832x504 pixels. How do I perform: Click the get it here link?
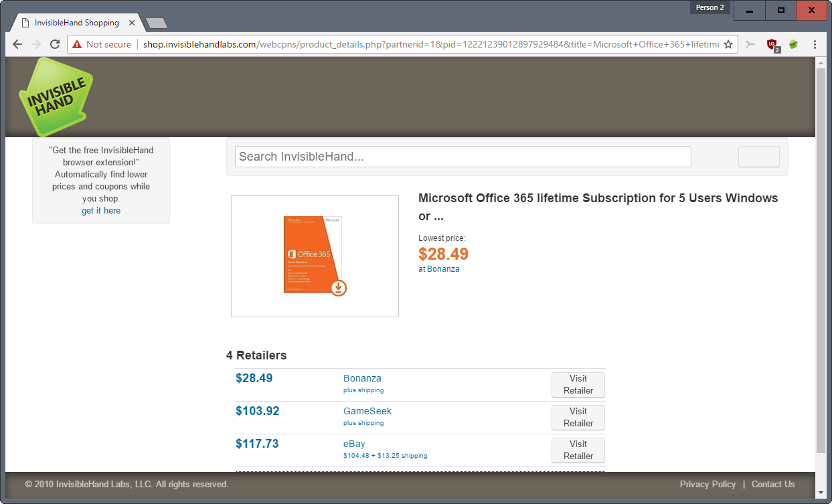click(101, 211)
